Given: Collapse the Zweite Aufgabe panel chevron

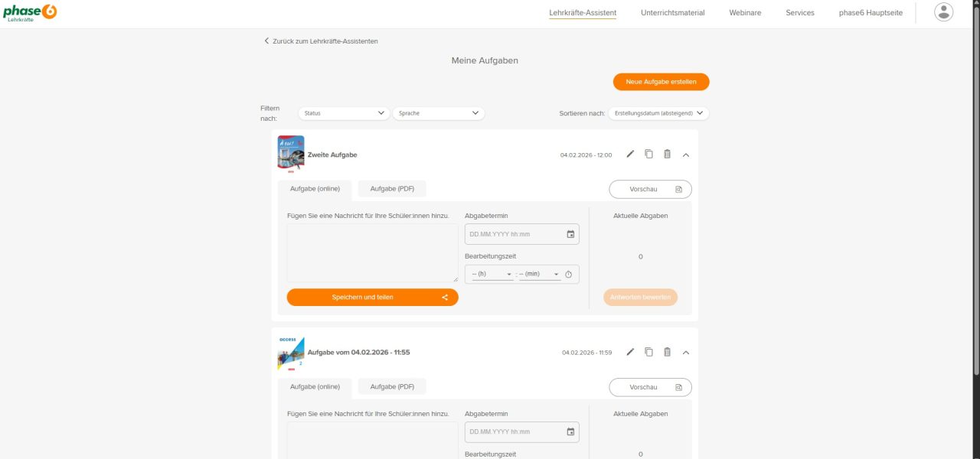Looking at the screenshot, I should pos(686,155).
